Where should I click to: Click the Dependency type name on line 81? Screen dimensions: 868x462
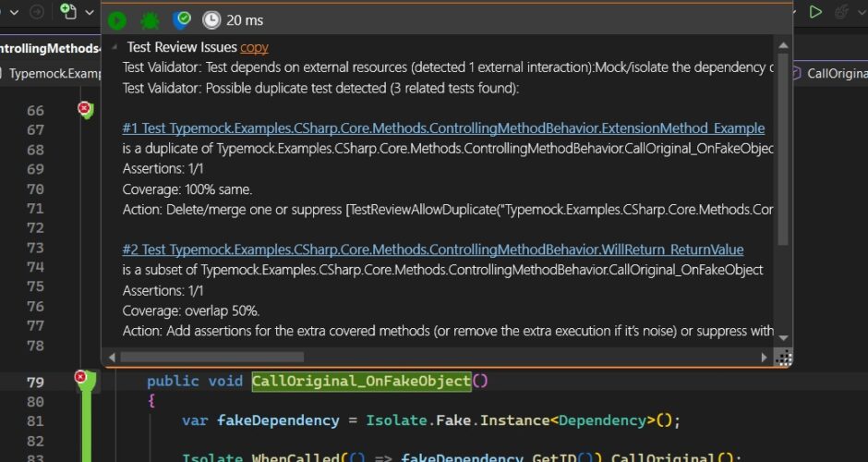click(x=602, y=420)
